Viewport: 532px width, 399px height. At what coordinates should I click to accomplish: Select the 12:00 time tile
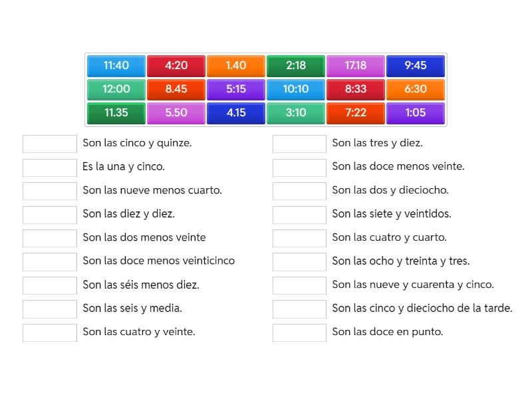click(x=116, y=89)
